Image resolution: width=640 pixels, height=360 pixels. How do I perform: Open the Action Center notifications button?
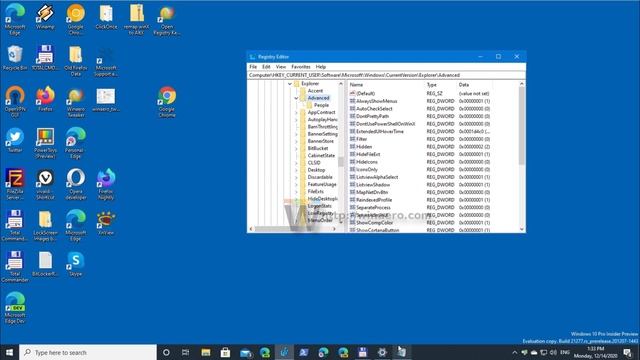click(x=628, y=352)
